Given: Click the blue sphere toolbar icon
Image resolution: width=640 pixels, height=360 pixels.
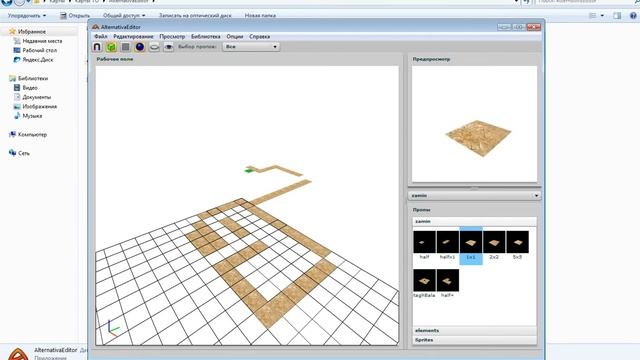Looking at the screenshot, I should 140,47.
